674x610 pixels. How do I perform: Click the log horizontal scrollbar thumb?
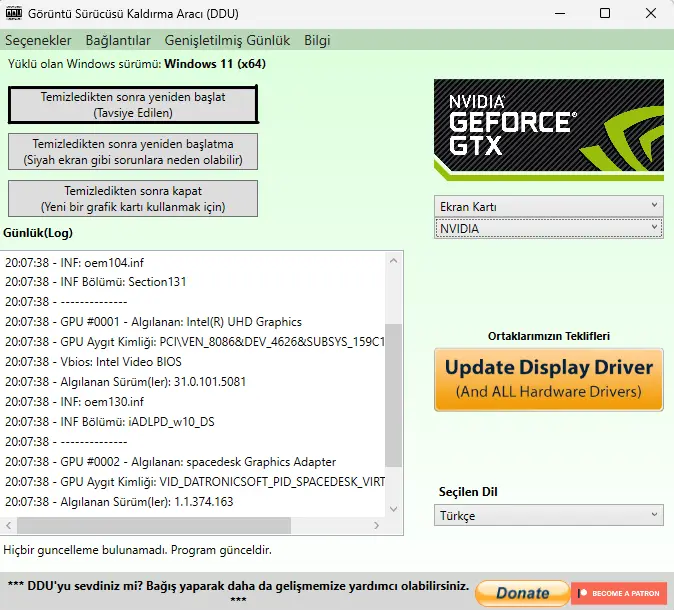tap(154, 525)
